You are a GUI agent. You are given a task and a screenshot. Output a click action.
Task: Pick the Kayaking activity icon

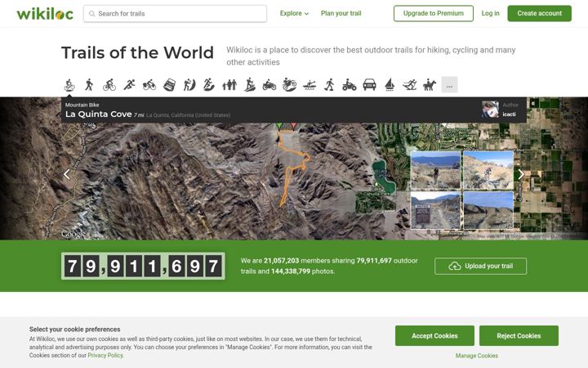(310, 85)
